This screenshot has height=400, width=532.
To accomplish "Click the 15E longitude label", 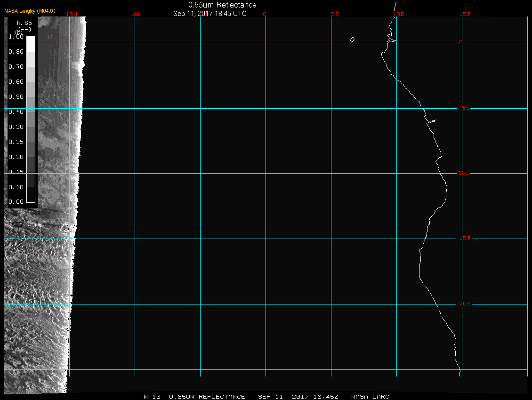I will click(x=465, y=14).
